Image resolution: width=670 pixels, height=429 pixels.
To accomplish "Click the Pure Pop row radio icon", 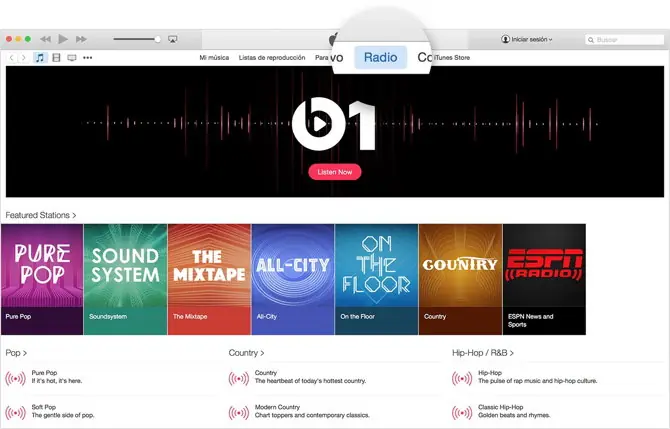I will [x=15, y=379].
